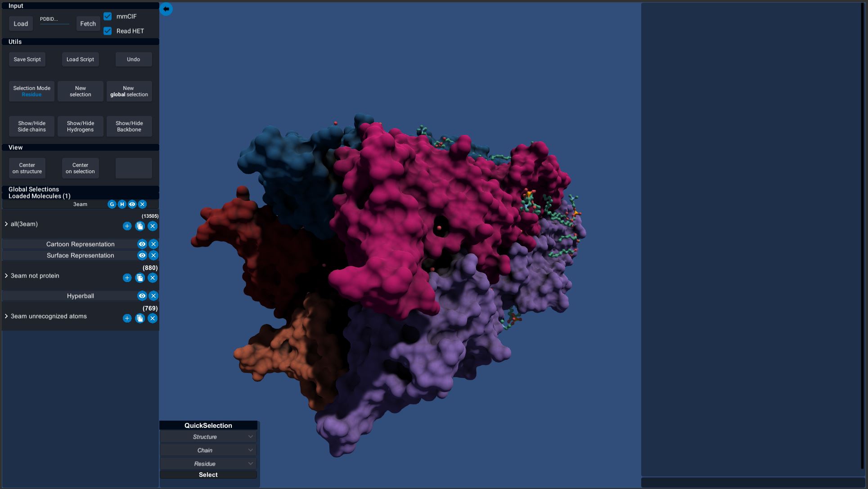This screenshot has height=489, width=868.
Task: Delete the 3eam not protein selection
Action: click(x=153, y=278)
